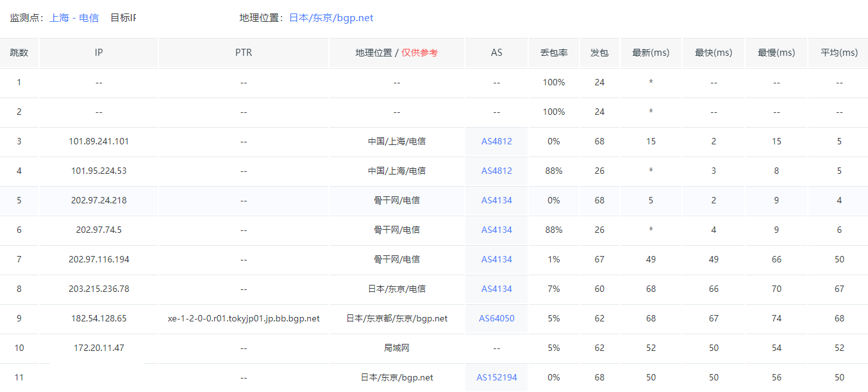Click the 最慢(ms) column header

pos(776,53)
